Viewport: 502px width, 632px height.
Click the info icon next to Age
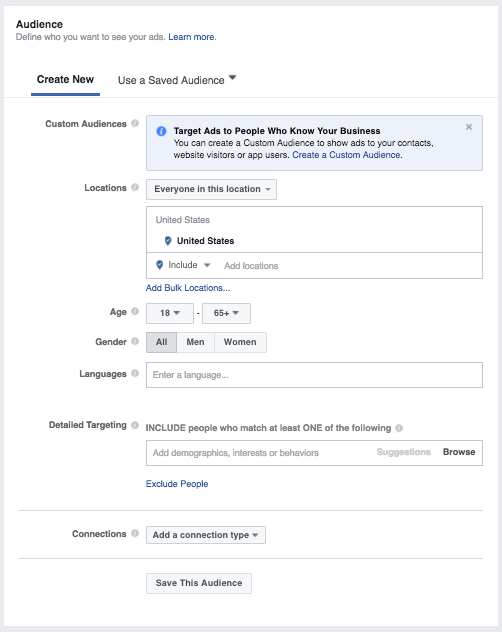135,312
